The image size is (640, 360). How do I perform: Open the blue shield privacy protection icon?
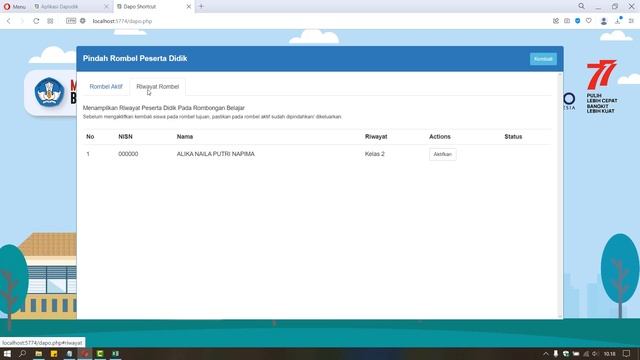point(578,21)
